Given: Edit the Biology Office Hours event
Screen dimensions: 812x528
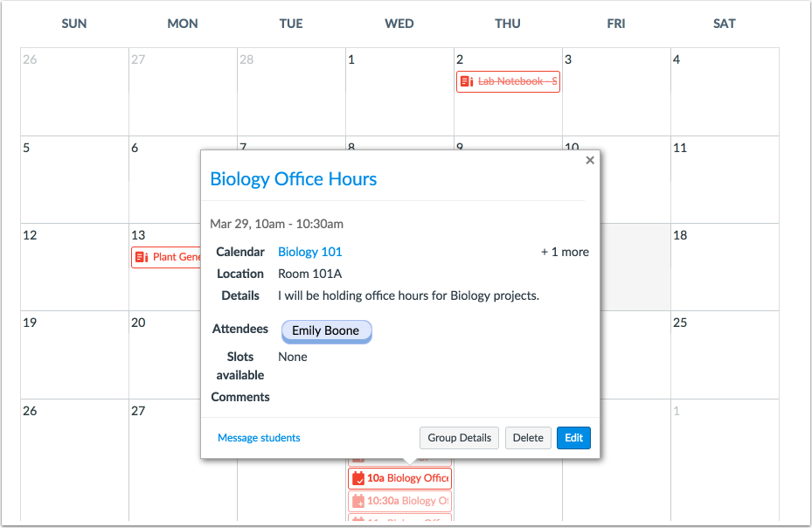Looking at the screenshot, I should coord(573,438).
